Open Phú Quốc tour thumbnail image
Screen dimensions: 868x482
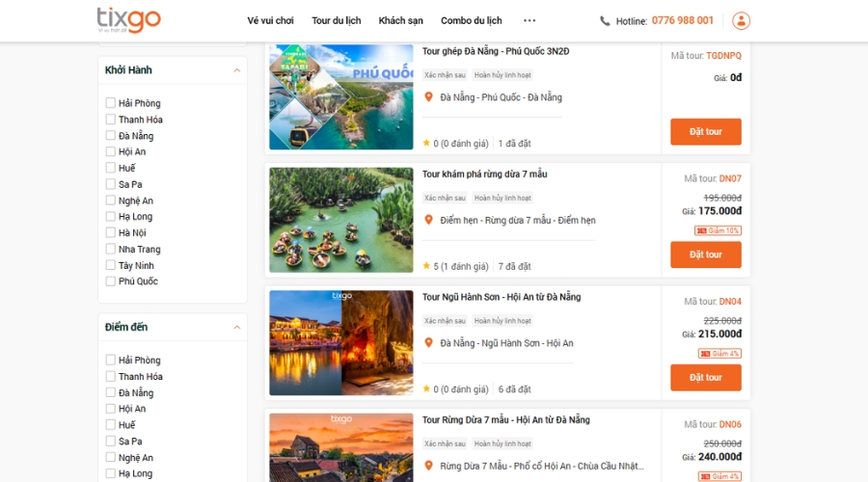tap(341, 96)
